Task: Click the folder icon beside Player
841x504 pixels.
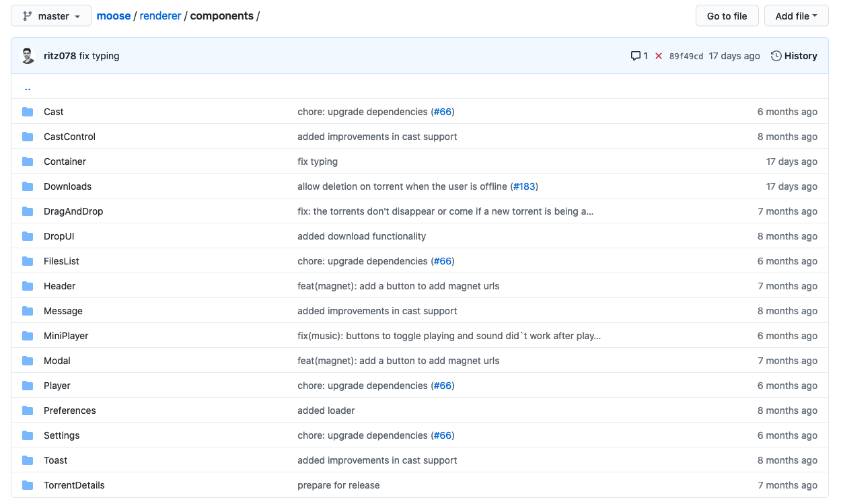Action: (28, 386)
